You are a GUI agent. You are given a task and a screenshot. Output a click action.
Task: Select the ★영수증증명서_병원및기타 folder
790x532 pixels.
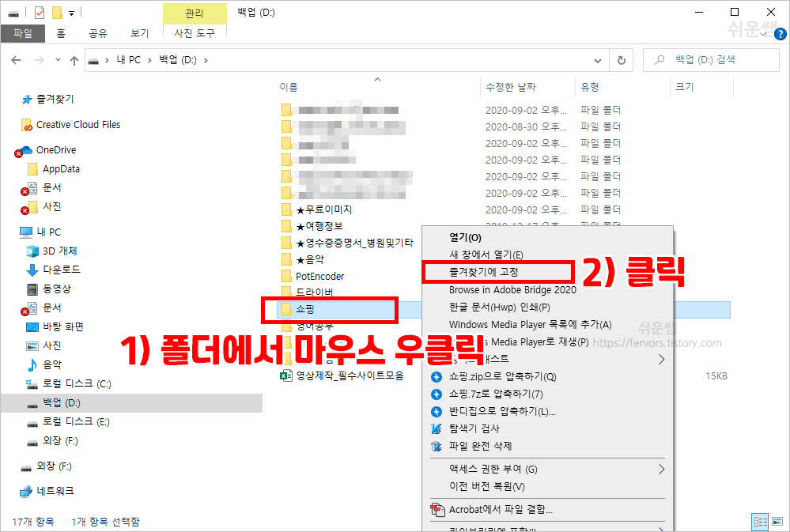(x=355, y=243)
